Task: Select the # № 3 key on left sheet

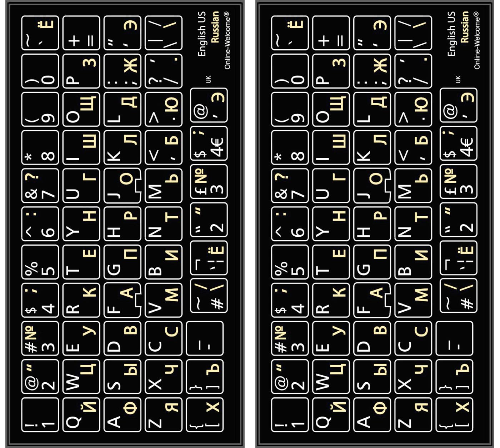Action: click(40, 338)
